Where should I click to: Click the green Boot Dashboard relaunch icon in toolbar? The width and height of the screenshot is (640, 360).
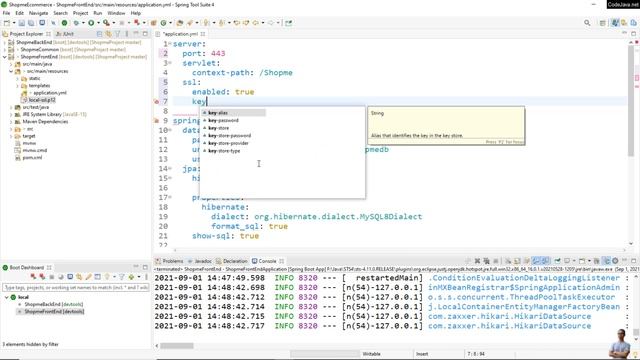[x=64, y=23]
